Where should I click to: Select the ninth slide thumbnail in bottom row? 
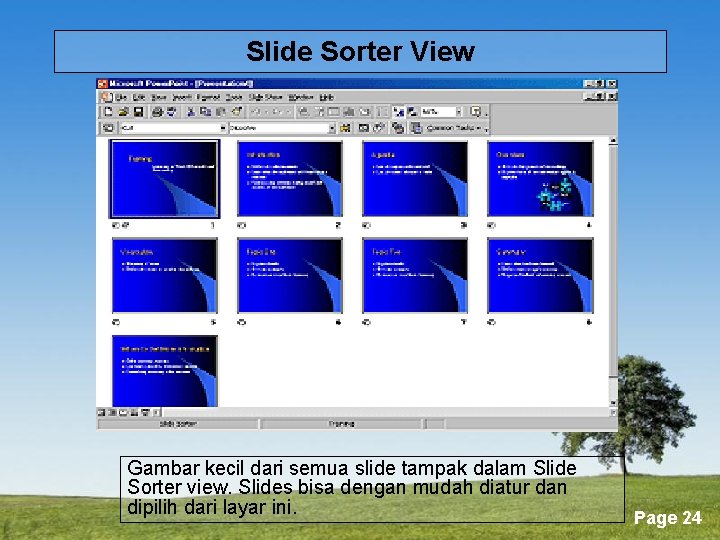164,371
